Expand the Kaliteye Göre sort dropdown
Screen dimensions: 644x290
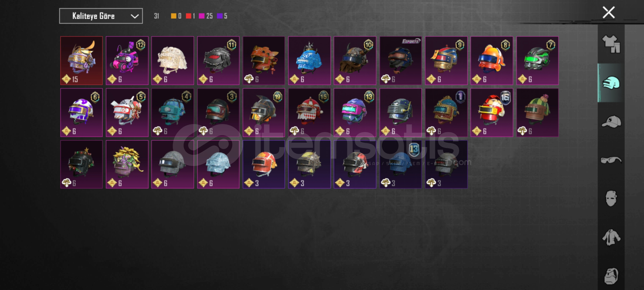[x=101, y=16]
